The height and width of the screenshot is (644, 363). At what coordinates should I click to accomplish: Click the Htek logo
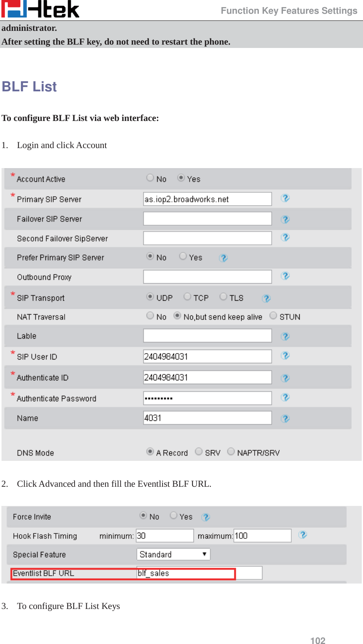[x=40, y=9]
